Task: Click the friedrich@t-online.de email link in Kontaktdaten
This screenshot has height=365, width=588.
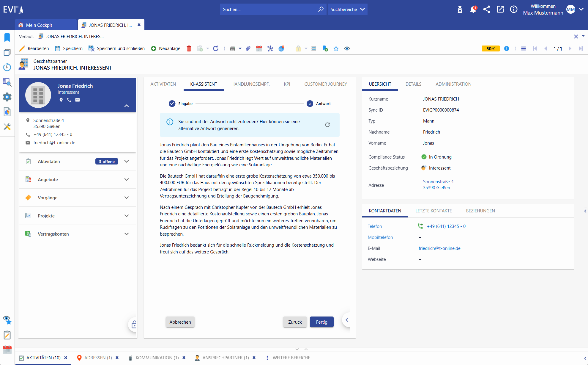Action: pos(439,248)
